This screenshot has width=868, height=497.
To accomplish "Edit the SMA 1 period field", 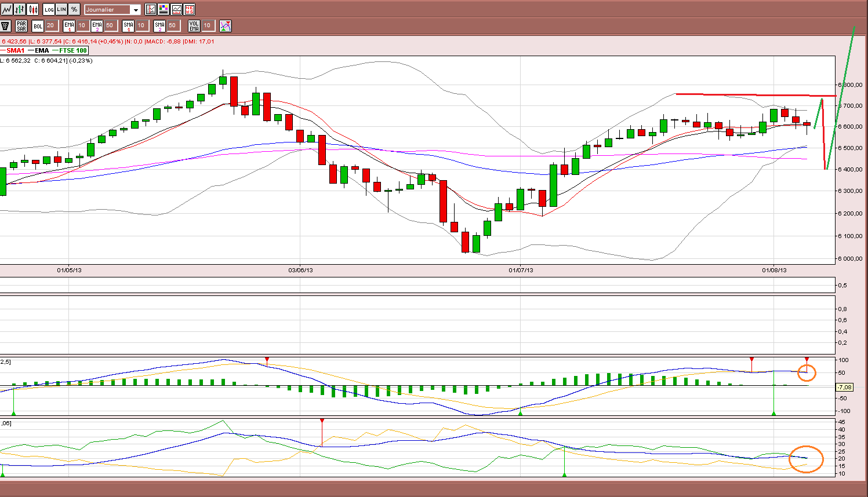I will click(141, 25).
